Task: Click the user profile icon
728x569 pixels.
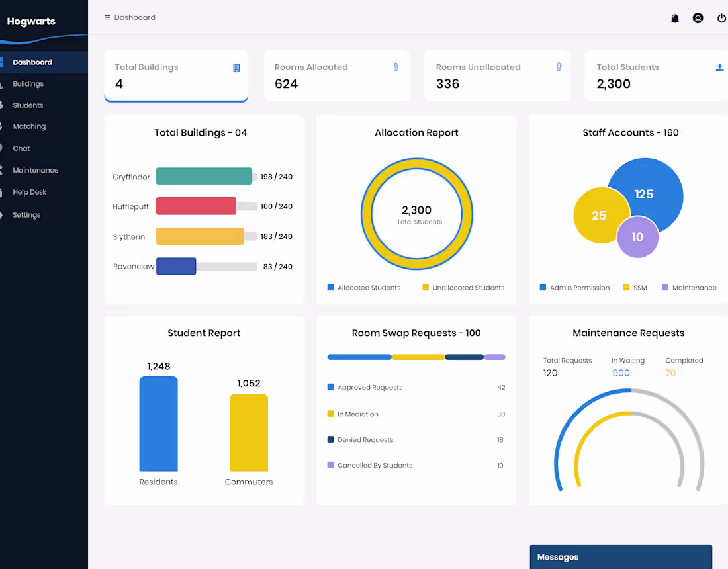Action: pyautogui.click(x=698, y=18)
